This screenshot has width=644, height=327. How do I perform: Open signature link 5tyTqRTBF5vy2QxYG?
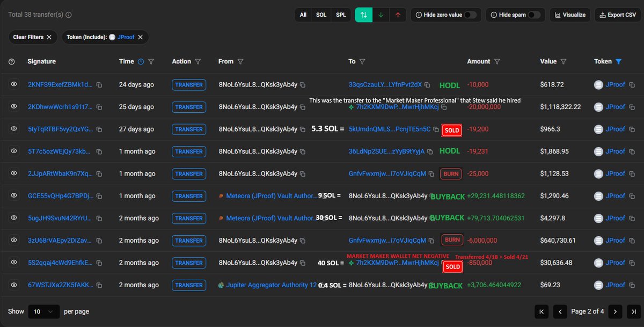pyautogui.click(x=60, y=129)
